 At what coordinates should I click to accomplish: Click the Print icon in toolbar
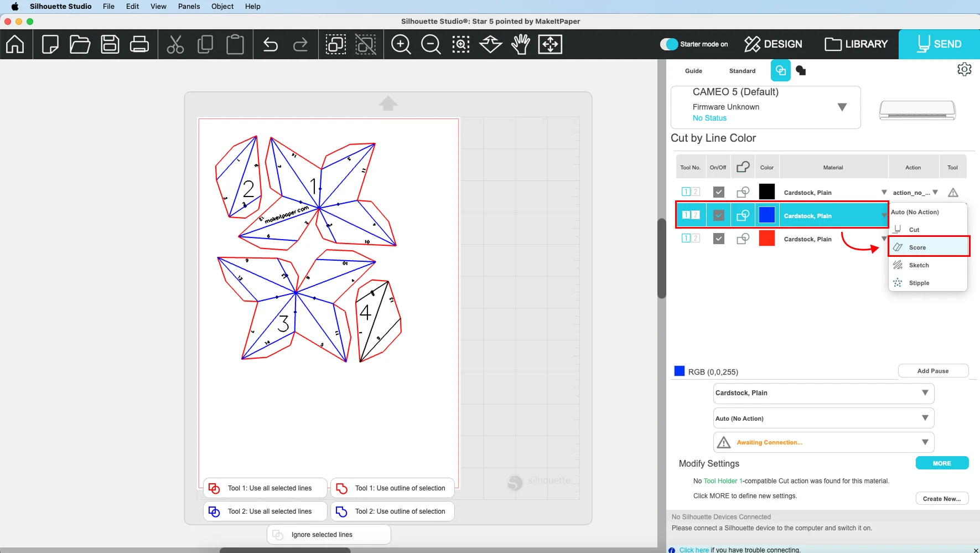point(139,44)
